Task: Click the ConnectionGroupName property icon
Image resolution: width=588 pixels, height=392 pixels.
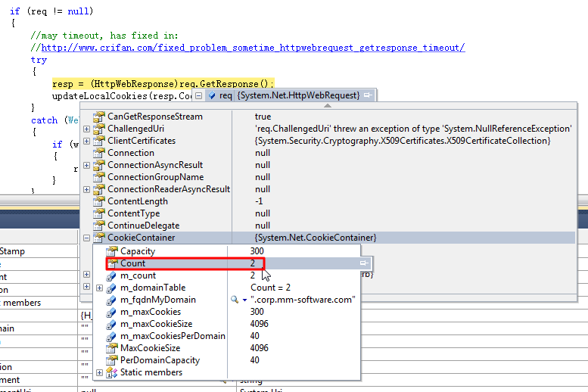Action: [99, 177]
